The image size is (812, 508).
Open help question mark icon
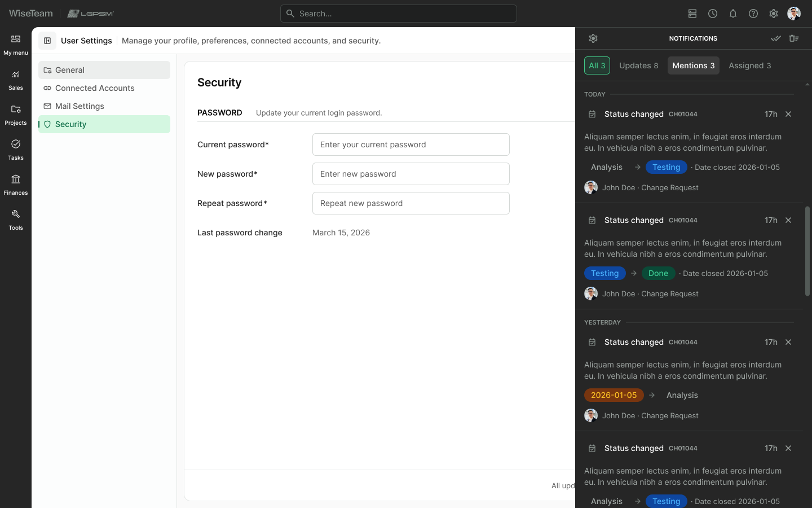pos(753,14)
